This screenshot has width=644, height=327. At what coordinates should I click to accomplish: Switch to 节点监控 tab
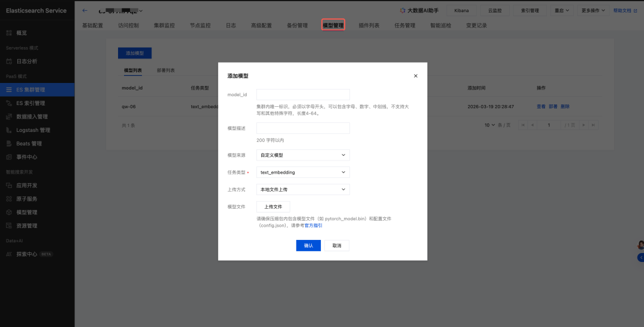[200, 26]
